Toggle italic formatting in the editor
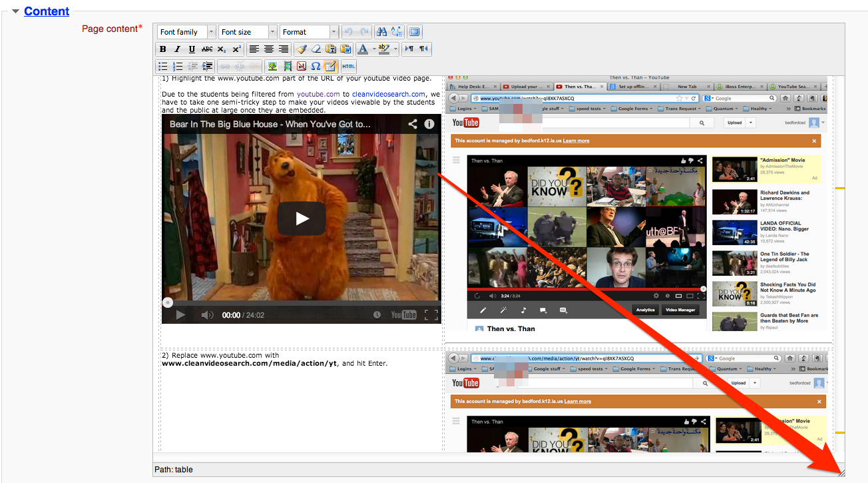The image size is (868, 483). (x=177, y=49)
